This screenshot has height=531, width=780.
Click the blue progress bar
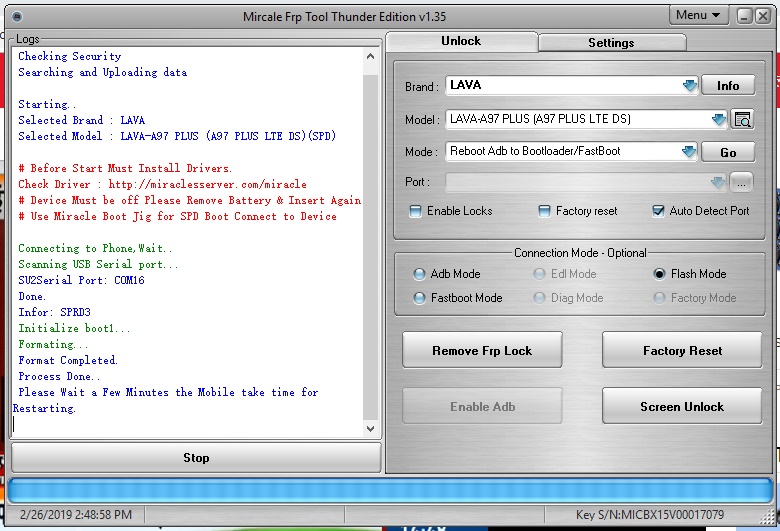pos(390,490)
